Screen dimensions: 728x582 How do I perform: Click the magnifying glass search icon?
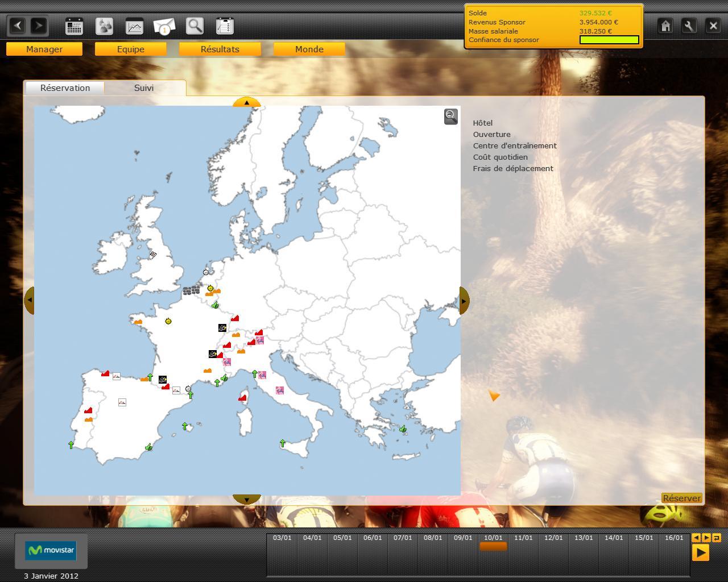coord(195,26)
